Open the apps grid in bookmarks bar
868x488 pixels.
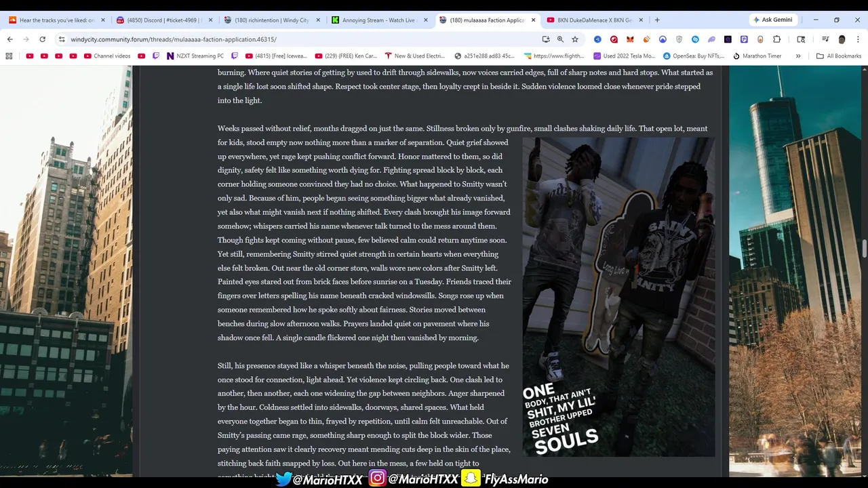coord(9,56)
